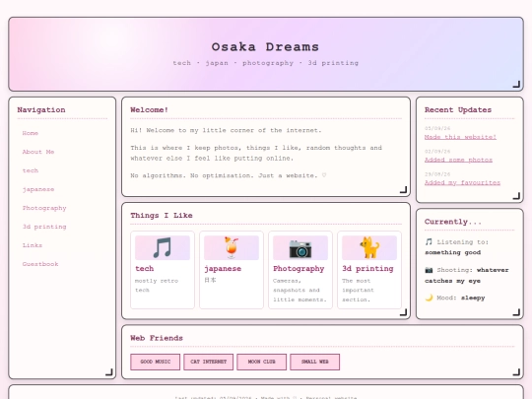The height and width of the screenshot is (399, 532).
Task: Click the 'mostly retro tech' description
Action: pyautogui.click(x=157, y=286)
